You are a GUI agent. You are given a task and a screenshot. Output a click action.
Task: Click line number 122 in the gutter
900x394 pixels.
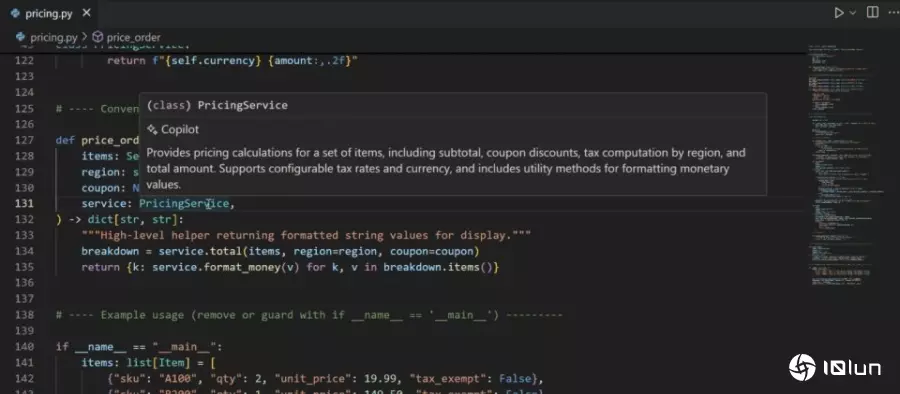coord(25,60)
